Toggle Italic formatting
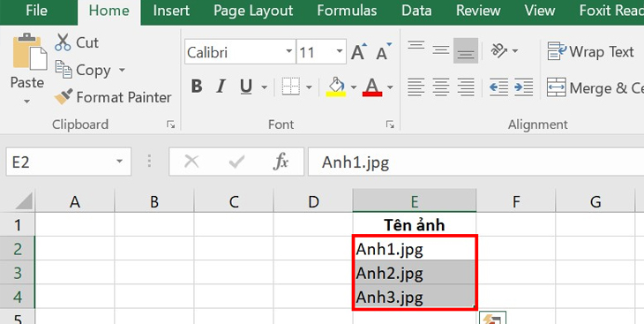The width and height of the screenshot is (644, 324). pyautogui.click(x=221, y=87)
